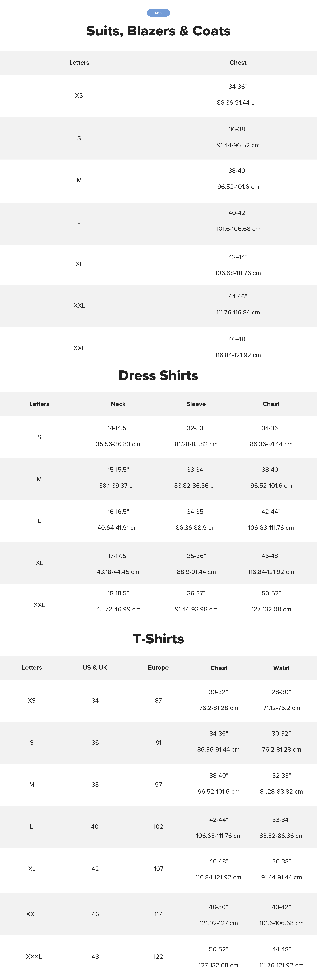The height and width of the screenshot is (980, 317).
Task: Click the Dress Shirts section heading
Action: click(x=158, y=375)
